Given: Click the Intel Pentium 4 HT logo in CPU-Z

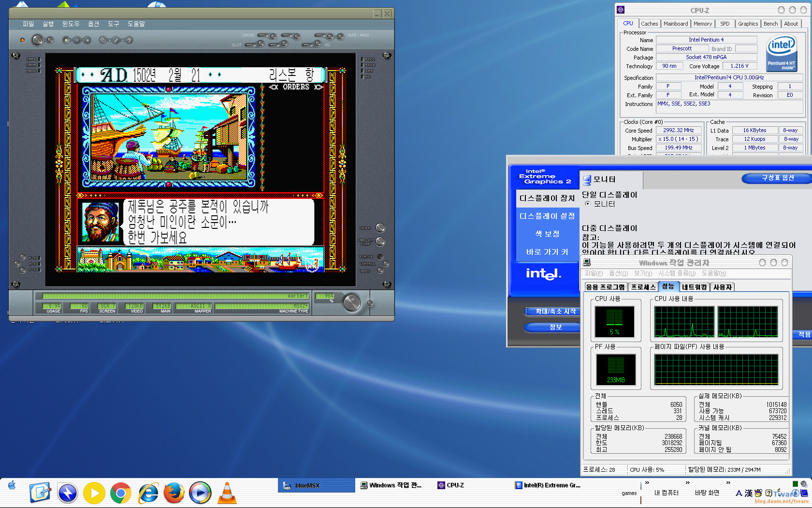Looking at the screenshot, I should coord(782,53).
